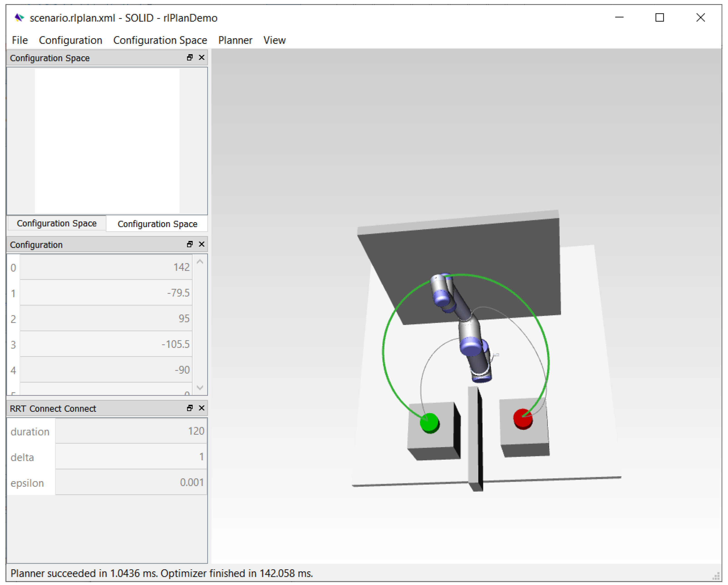The image size is (728, 585).
Task: Edit the duration value field
Action: pyautogui.click(x=131, y=431)
